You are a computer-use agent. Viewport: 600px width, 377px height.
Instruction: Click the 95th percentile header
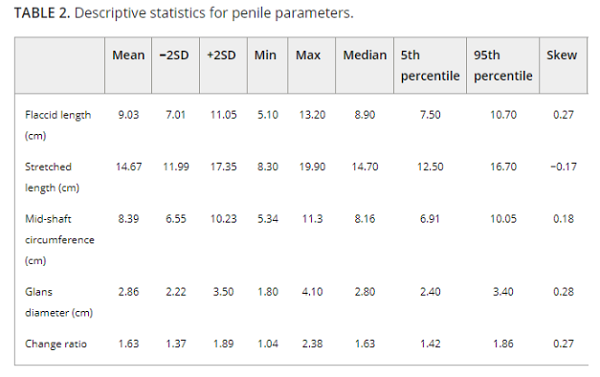[503, 65]
